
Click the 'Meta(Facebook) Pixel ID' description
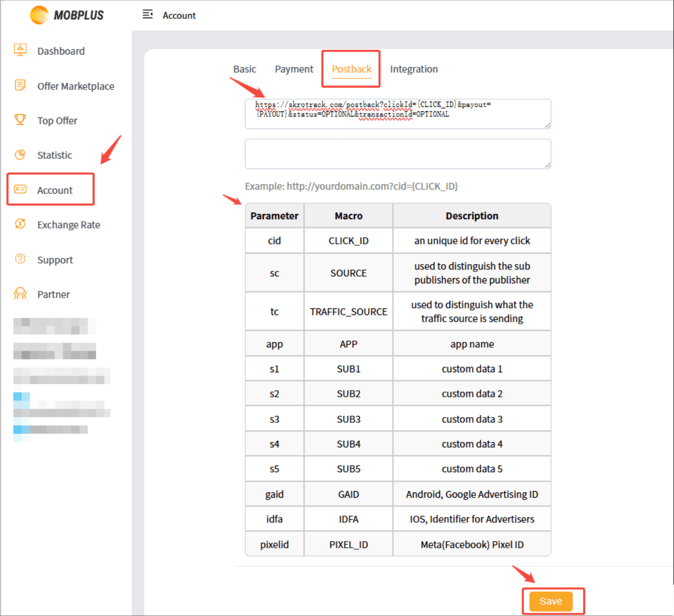(x=472, y=544)
